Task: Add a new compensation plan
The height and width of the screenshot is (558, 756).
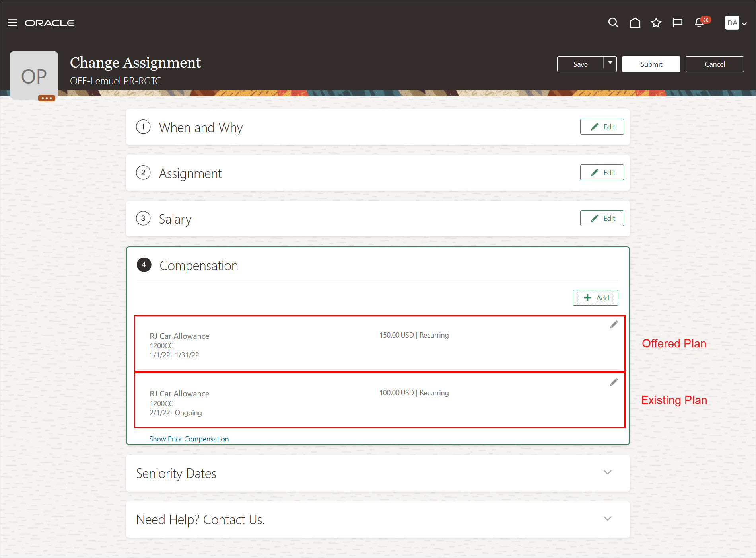Action: point(595,298)
